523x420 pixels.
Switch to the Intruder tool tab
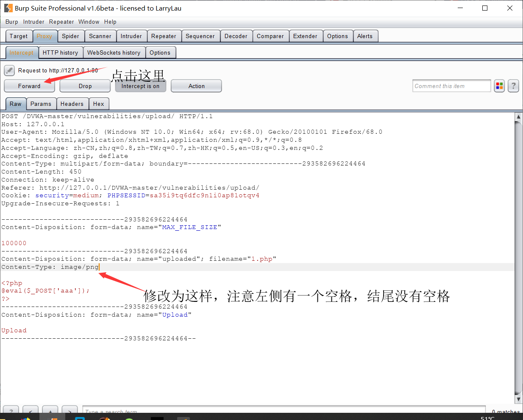click(x=131, y=36)
